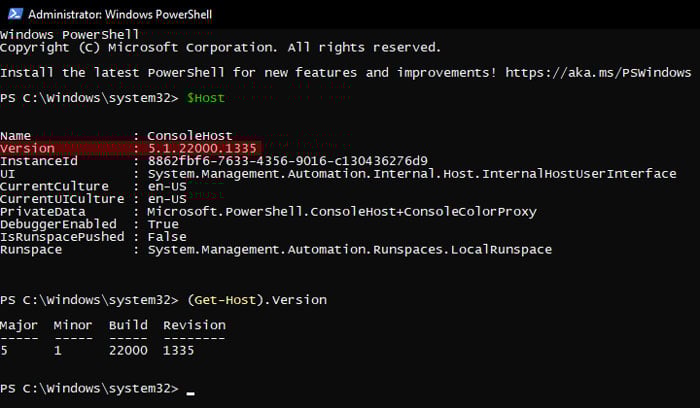Click the Build value 22000
700x408 pixels.
128,350
